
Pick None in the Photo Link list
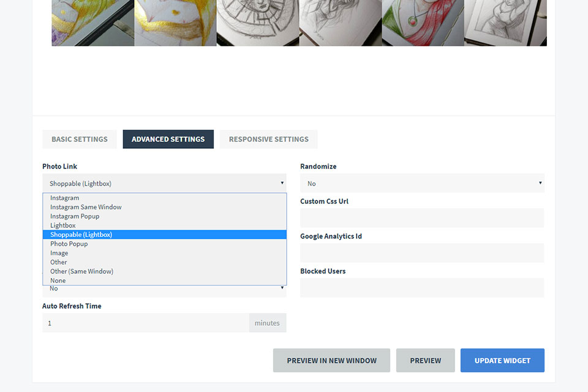tap(165, 280)
